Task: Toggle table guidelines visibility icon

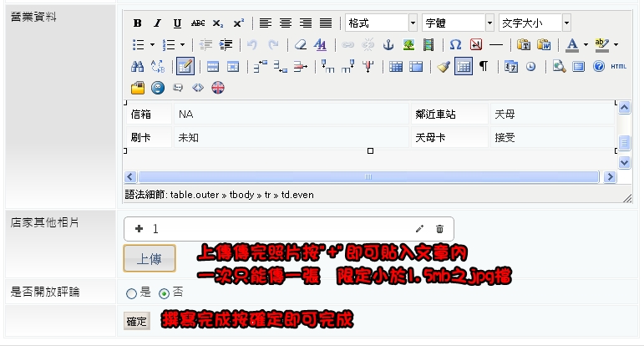Action: (464, 66)
